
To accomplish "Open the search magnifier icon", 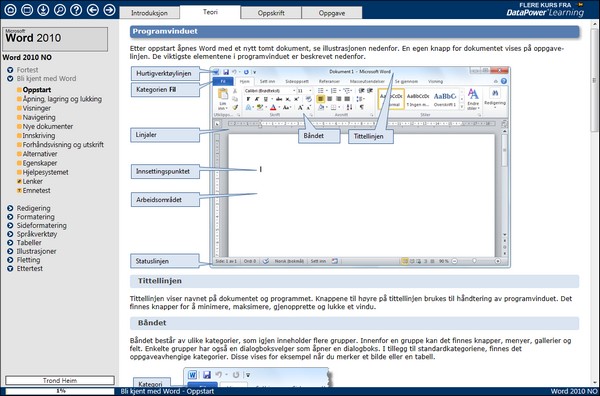I will [x=60, y=10].
